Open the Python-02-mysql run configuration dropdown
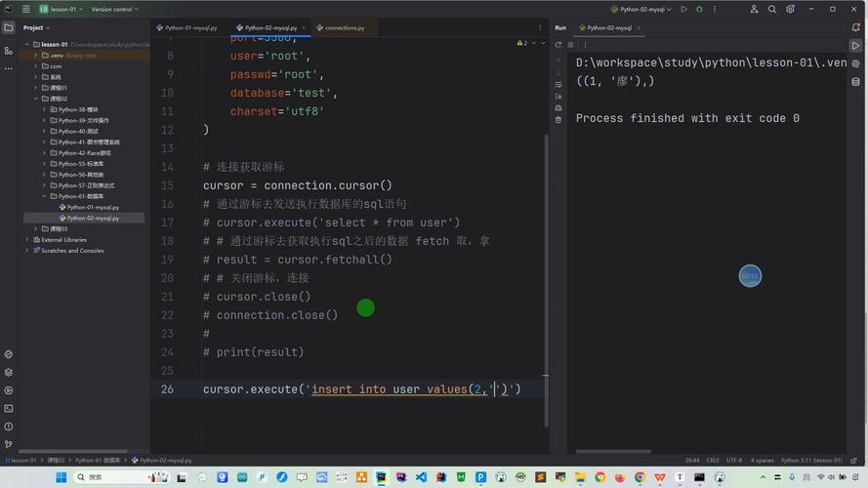The height and width of the screenshot is (488, 868). [x=641, y=9]
